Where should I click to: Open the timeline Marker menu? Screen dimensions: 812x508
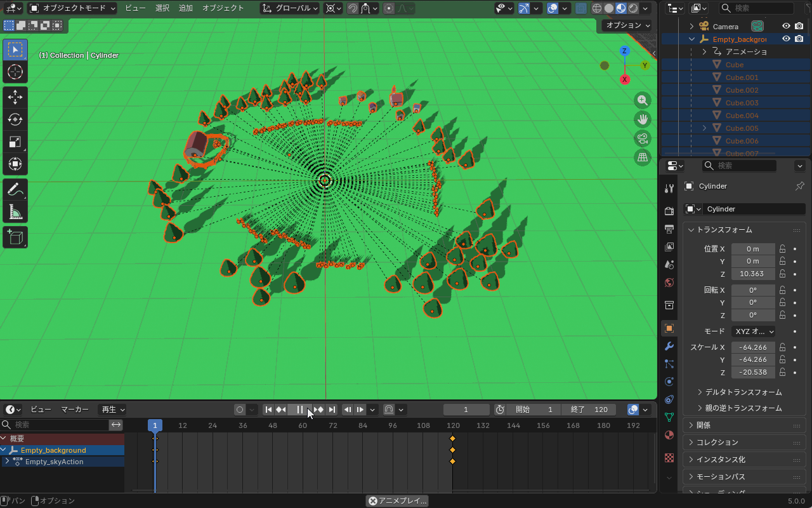coord(75,410)
